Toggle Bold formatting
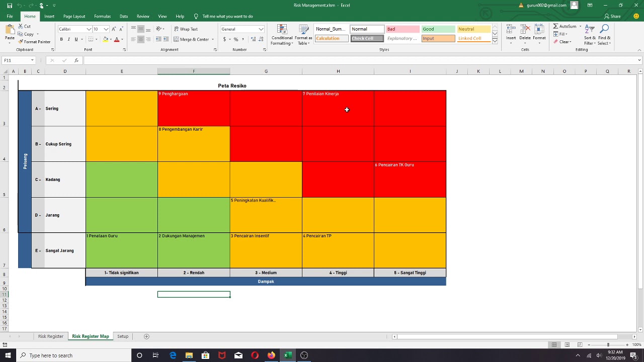The width and height of the screenshot is (644, 362). click(x=61, y=39)
